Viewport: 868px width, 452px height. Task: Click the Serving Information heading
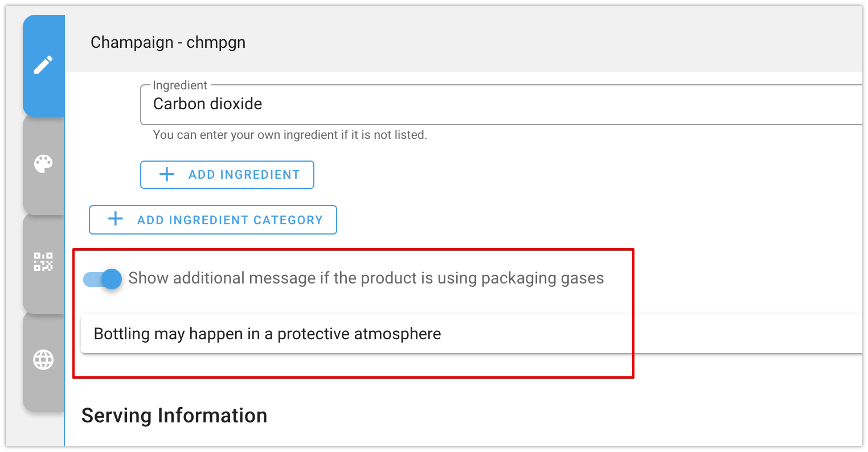[174, 416]
